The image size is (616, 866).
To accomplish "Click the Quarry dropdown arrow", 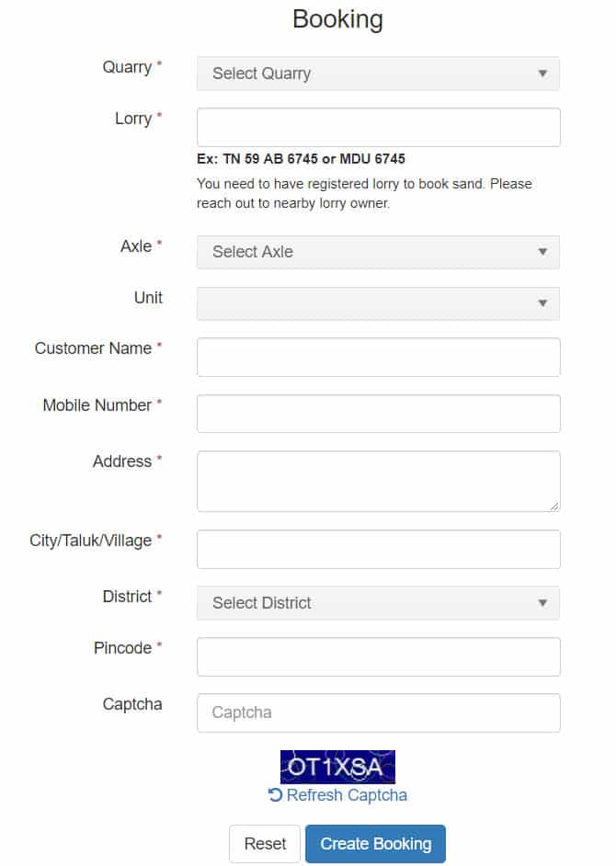I will tap(542, 74).
